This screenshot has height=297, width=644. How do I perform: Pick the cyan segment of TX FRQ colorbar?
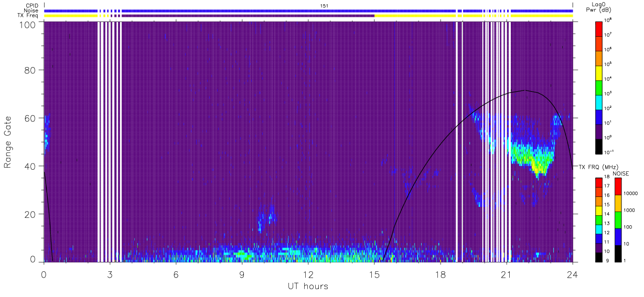click(x=600, y=229)
